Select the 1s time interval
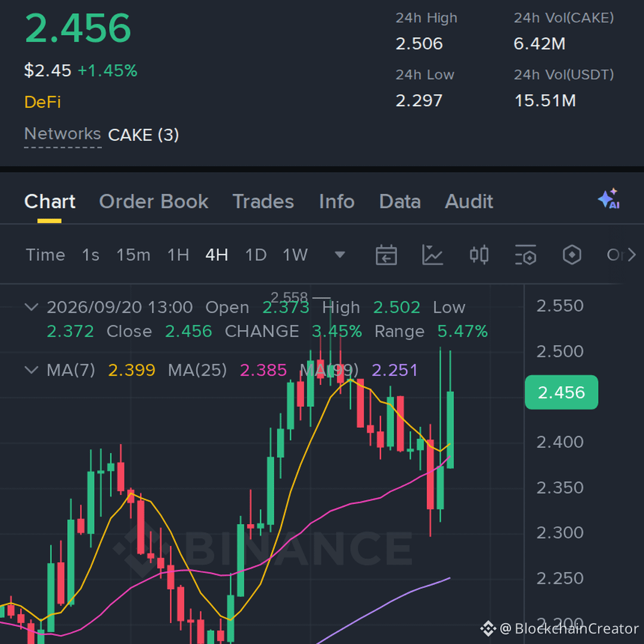 (91, 255)
